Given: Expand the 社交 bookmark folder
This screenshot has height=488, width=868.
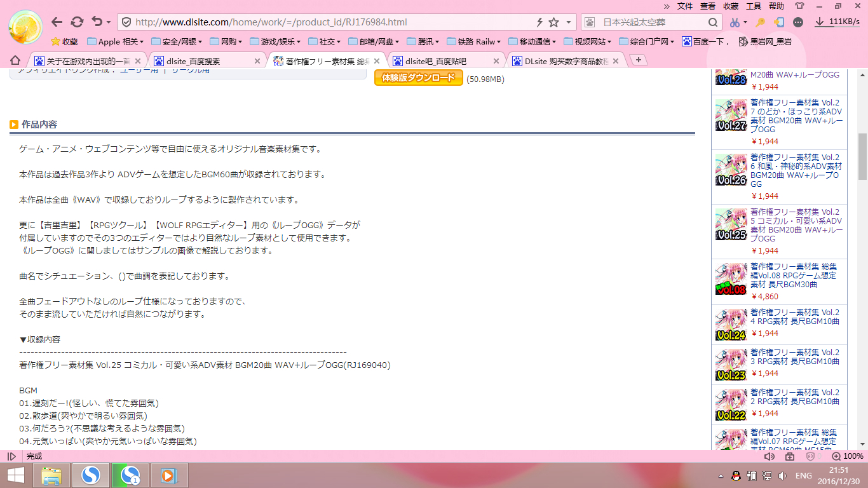Looking at the screenshot, I should [x=324, y=41].
